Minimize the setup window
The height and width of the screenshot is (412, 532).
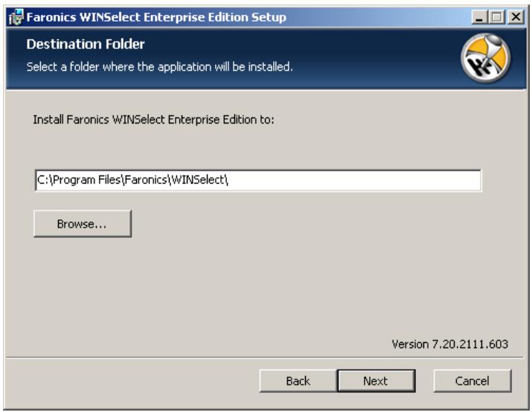point(479,17)
